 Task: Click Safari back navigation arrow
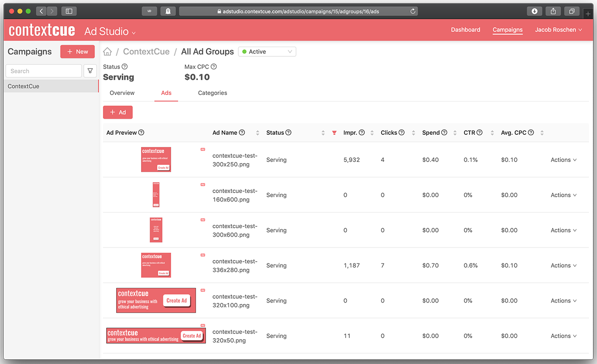pyautogui.click(x=41, y=11)
